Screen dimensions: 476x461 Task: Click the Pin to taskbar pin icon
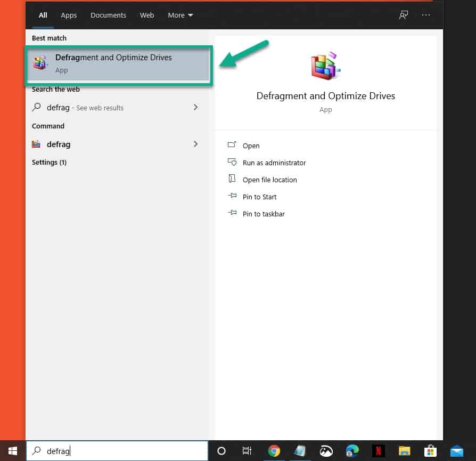[x=232, y=213]
